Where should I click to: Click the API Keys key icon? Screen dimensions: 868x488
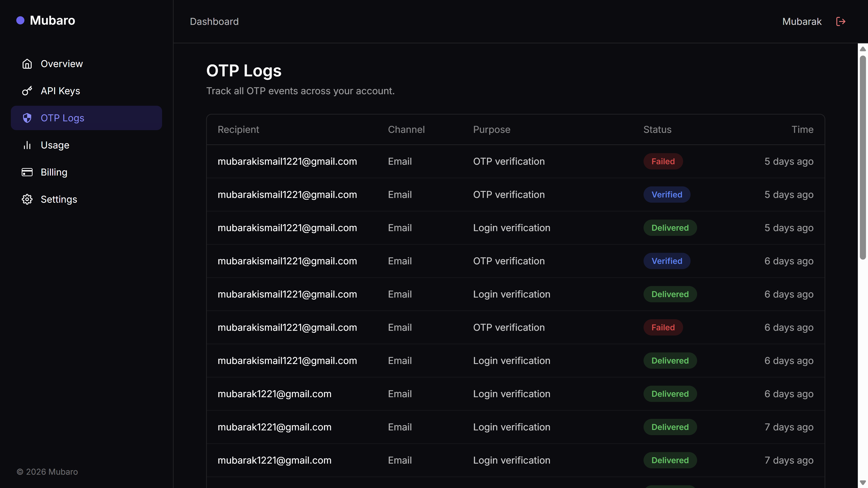tap(27, 91)
